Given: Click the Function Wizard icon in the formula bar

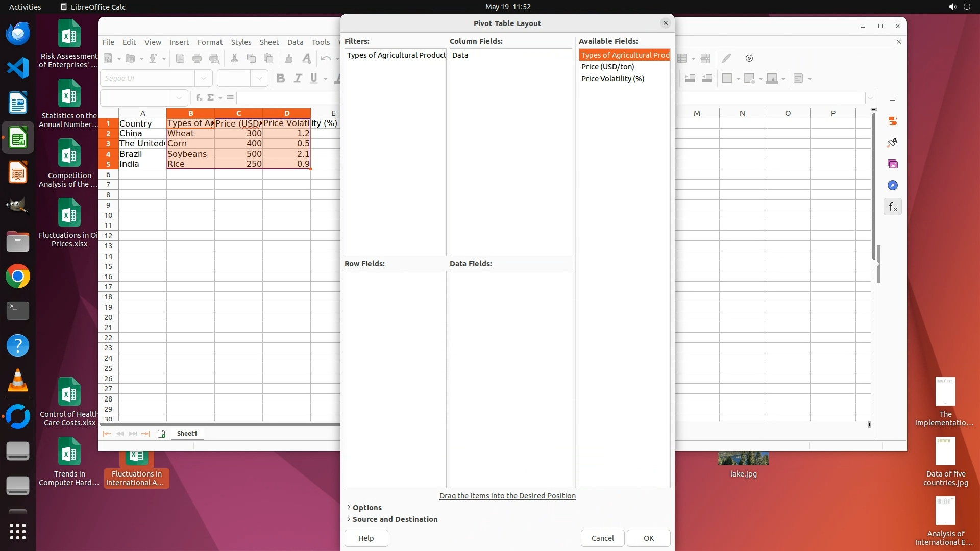Looking at the screenshot, I should click(199, 97).
